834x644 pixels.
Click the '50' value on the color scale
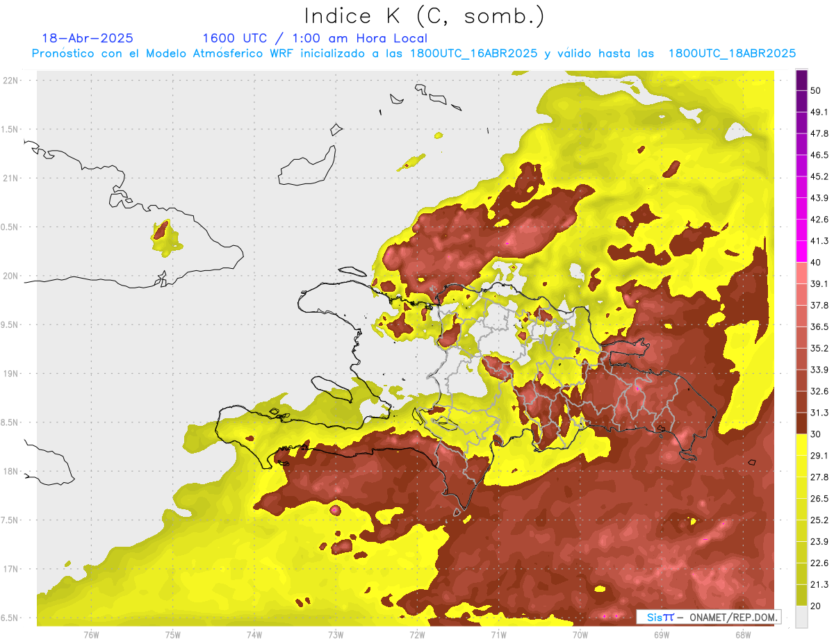point(816,90)
